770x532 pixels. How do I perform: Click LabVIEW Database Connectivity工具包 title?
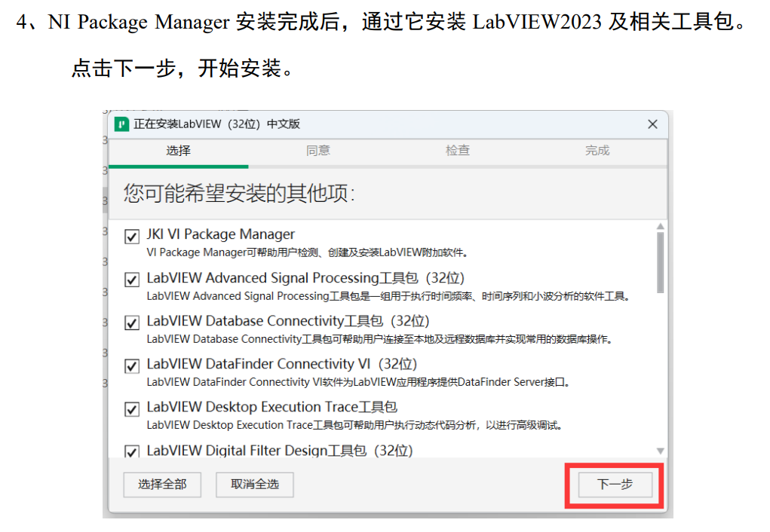(288, 322)
